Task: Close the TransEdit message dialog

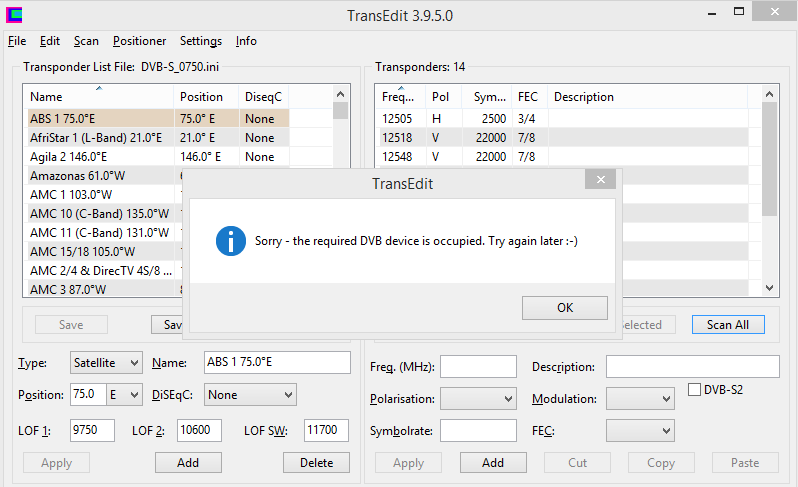Action: click(601, 179)
